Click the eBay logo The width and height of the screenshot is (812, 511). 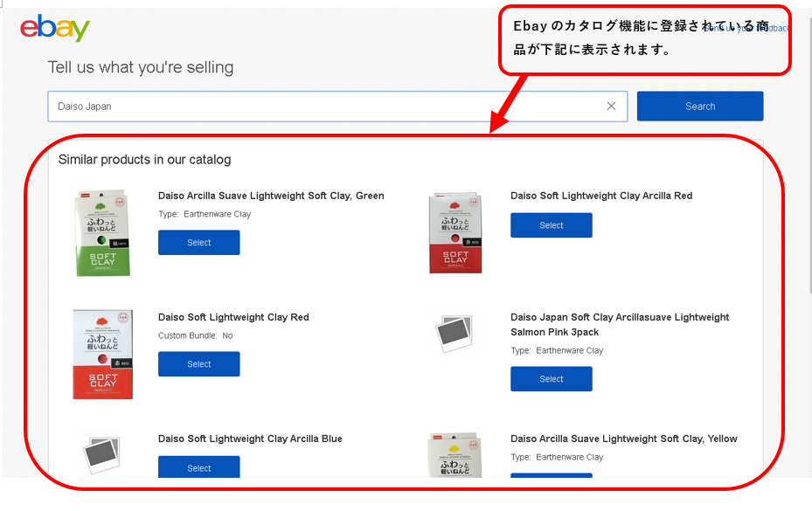point(55,28)
